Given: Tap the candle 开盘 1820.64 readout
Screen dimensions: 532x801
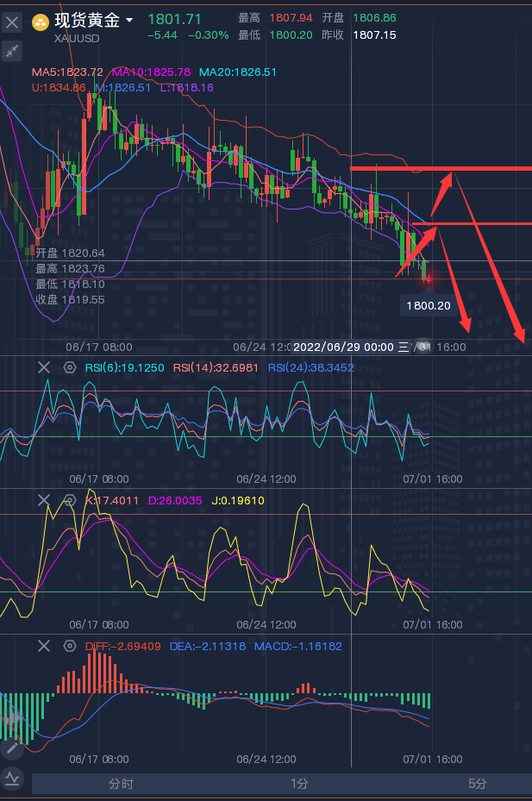Looking at the screenshot, I should click(70, 253).
